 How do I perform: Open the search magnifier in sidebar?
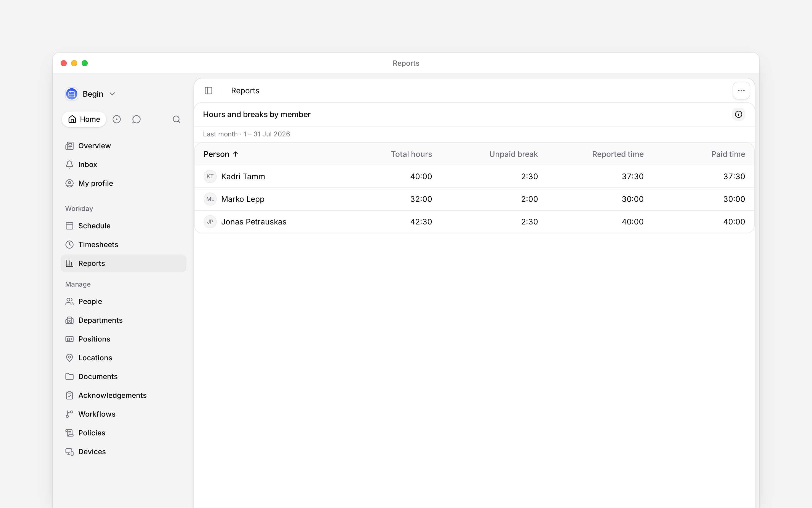click(x=177, y=119)
